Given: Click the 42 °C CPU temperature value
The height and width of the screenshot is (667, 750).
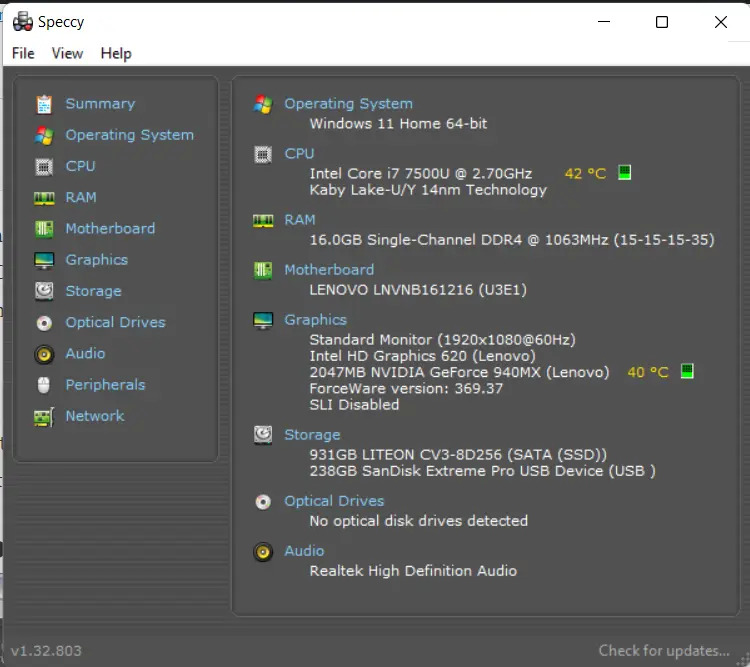Looking at the screenshot, I should pyautogui.click(x=585, y=173).
